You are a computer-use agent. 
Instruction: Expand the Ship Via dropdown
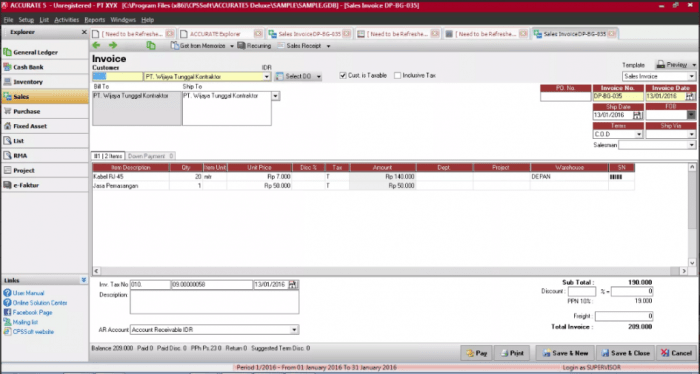click(692, 134)
